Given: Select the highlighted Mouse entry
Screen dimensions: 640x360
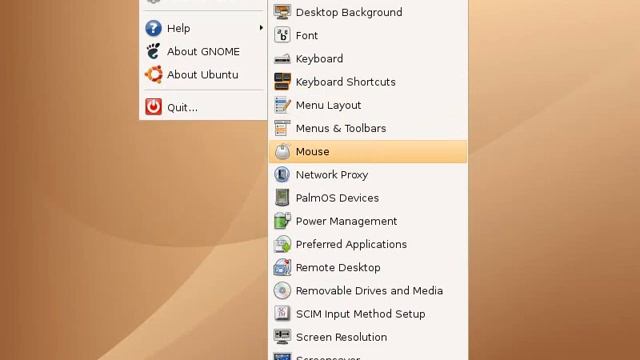Looking at the screenshot, I should point(368,151).
